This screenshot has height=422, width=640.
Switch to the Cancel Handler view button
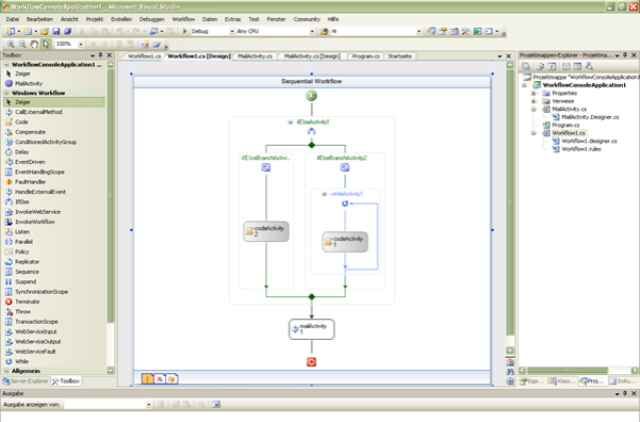tap(160, 379)
